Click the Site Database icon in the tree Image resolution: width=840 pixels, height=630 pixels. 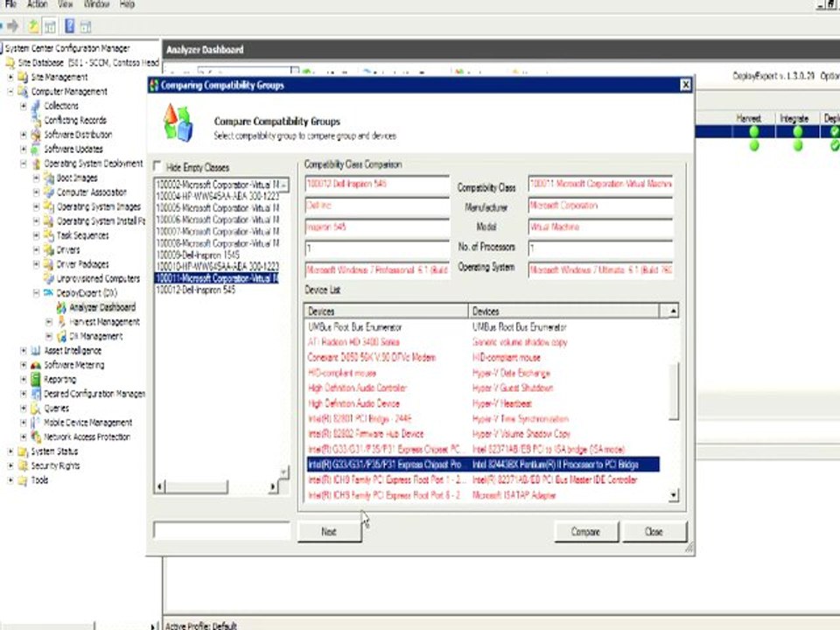point(10,63)
